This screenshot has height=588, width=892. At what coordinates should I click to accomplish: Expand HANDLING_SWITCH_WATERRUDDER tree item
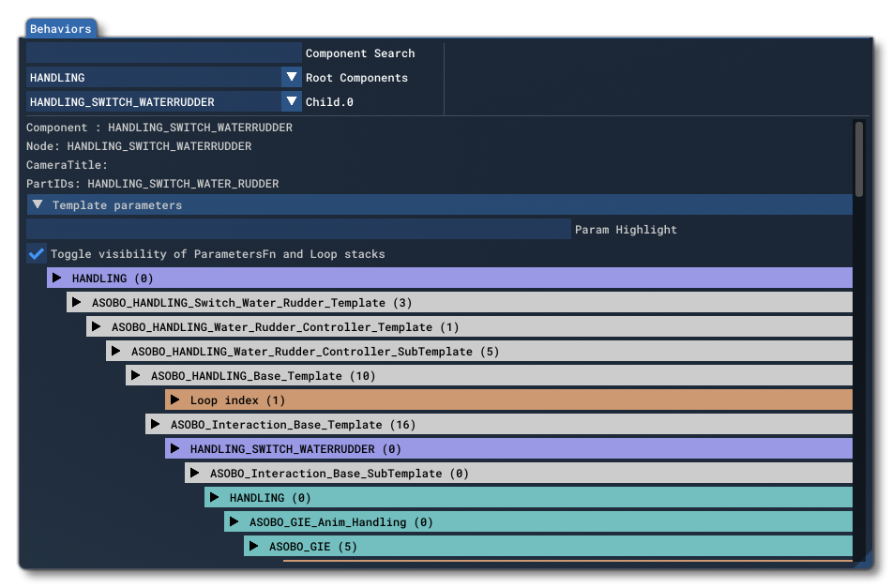(x=173, y=448)
